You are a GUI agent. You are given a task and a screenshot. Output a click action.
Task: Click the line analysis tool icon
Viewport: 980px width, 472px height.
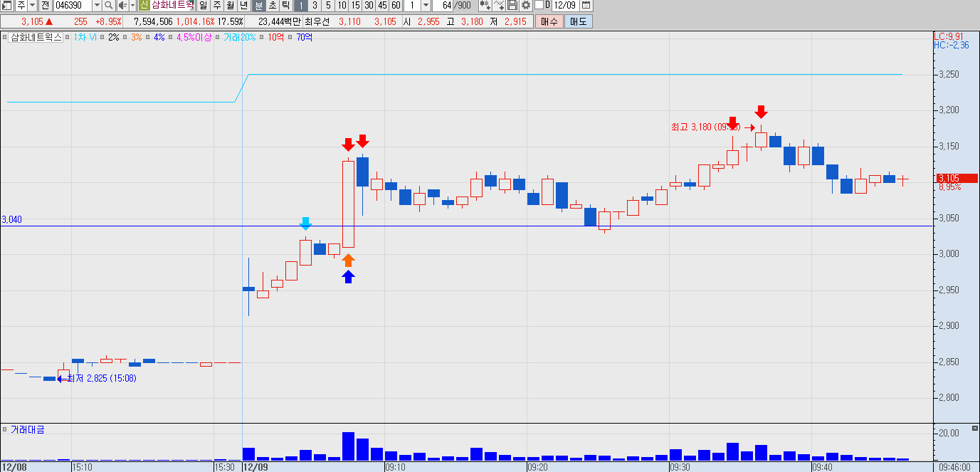[500, 5]
